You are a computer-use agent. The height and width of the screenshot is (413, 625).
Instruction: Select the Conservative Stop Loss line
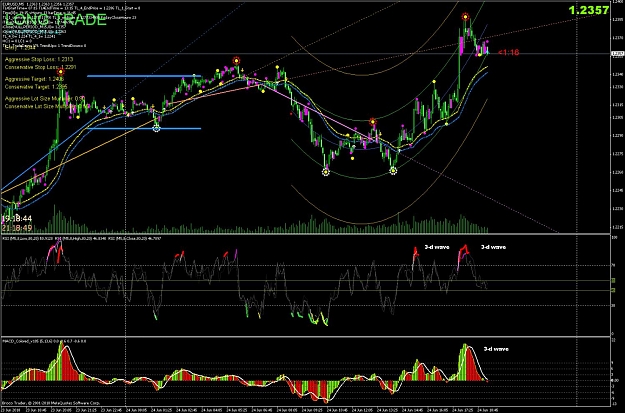point(40,67)
